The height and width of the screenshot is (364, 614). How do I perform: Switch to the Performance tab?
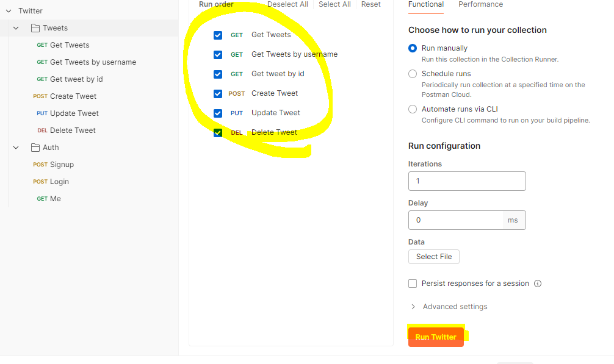click(x=480, y=5)
